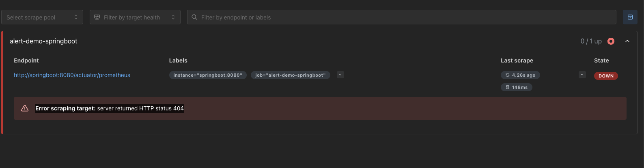Click the 0 / 1 up count text
644x168 pixels.
pos(591,41)
